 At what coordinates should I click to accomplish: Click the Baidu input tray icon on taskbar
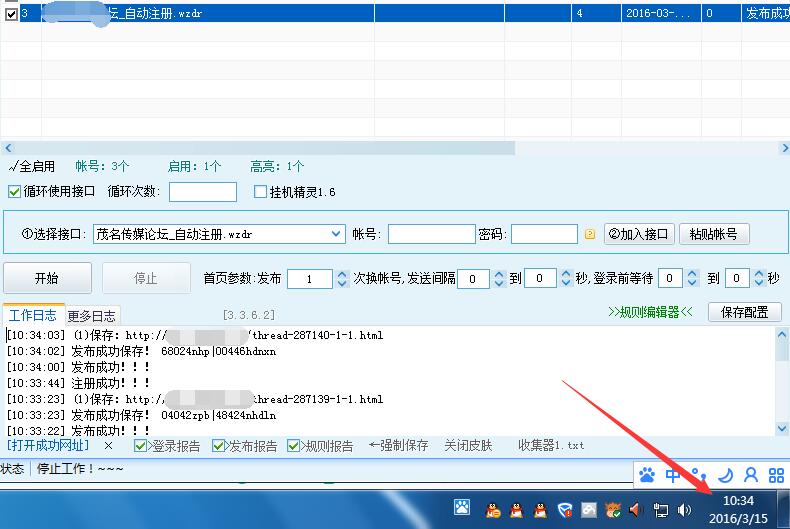pos(462,507)
